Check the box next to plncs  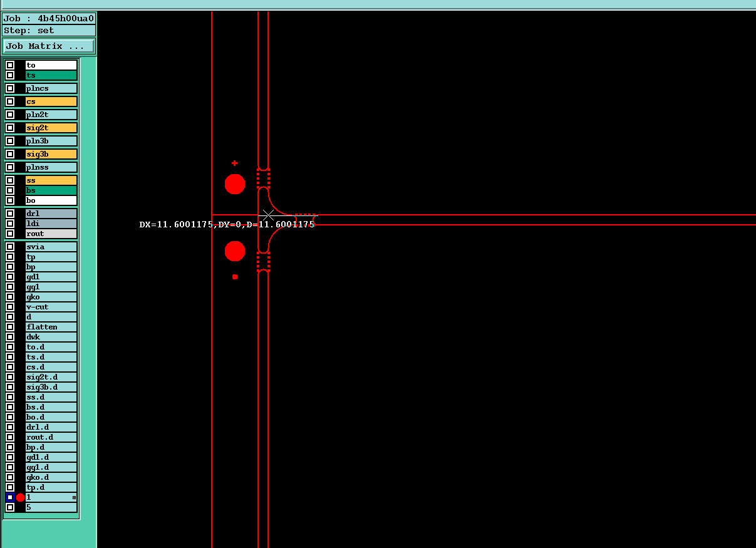pyautogui.click(x=10, y=88)
